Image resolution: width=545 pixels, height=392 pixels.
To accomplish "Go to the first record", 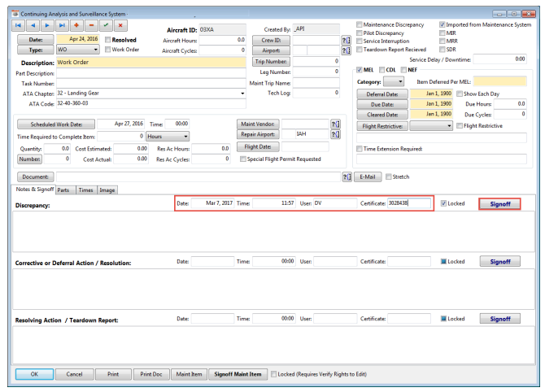I will [x=20, y=26].
